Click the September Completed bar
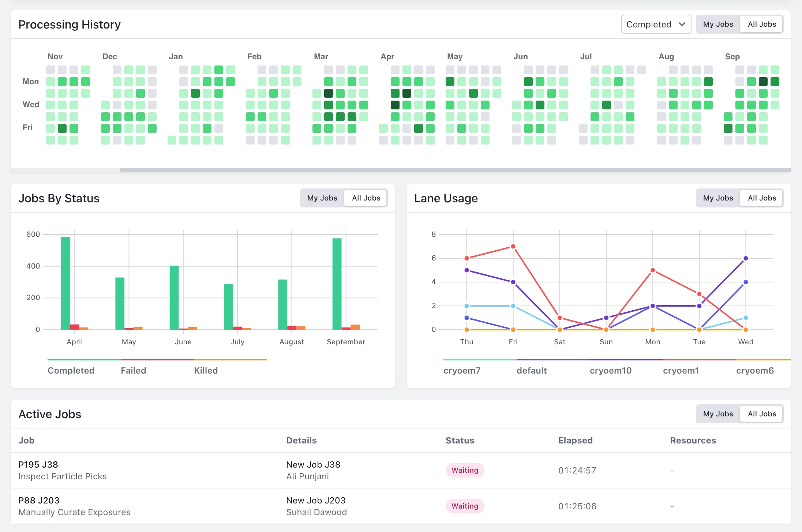This screenshot has width=802, height=532. click(337, 284)
